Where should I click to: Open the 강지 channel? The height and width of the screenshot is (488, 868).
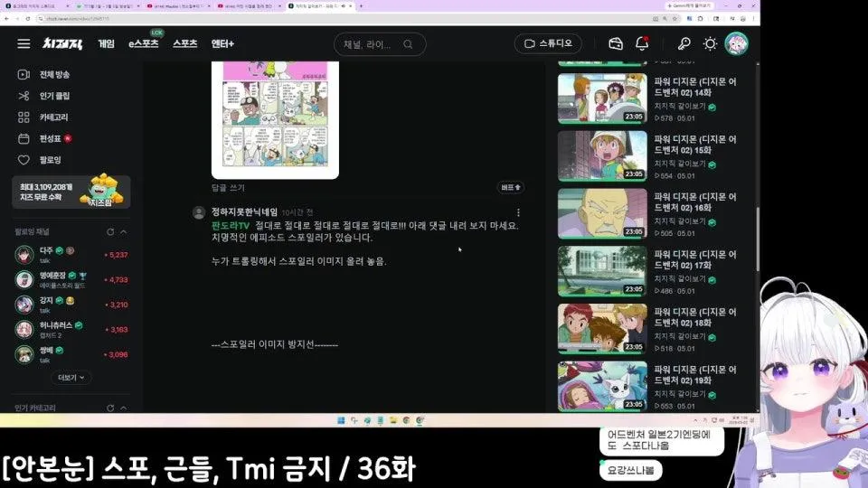pos(71,305)
